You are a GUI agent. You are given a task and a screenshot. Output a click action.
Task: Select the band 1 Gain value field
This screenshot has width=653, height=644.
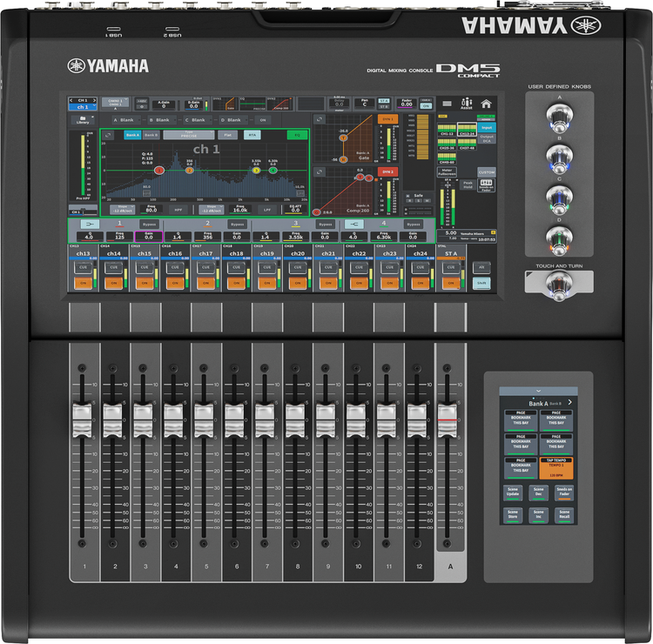pyautogui.click(x=149, y=236)
